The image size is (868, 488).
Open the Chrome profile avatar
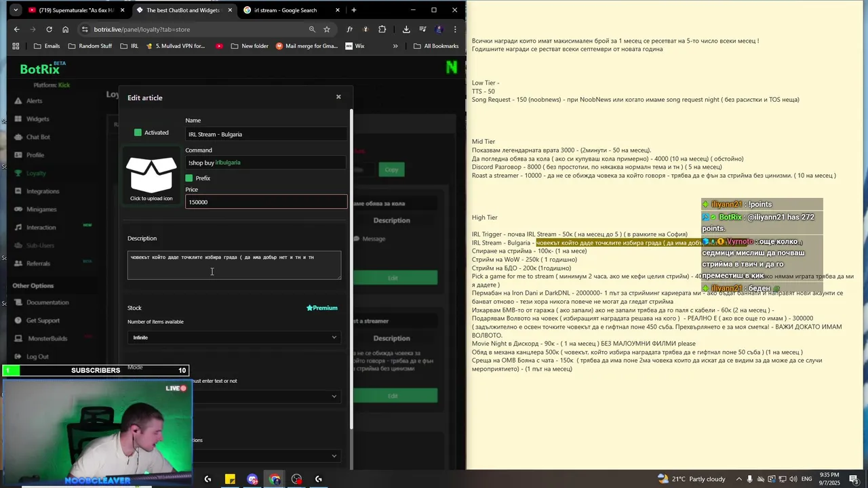pyautogui.click(x=439, y=29)
